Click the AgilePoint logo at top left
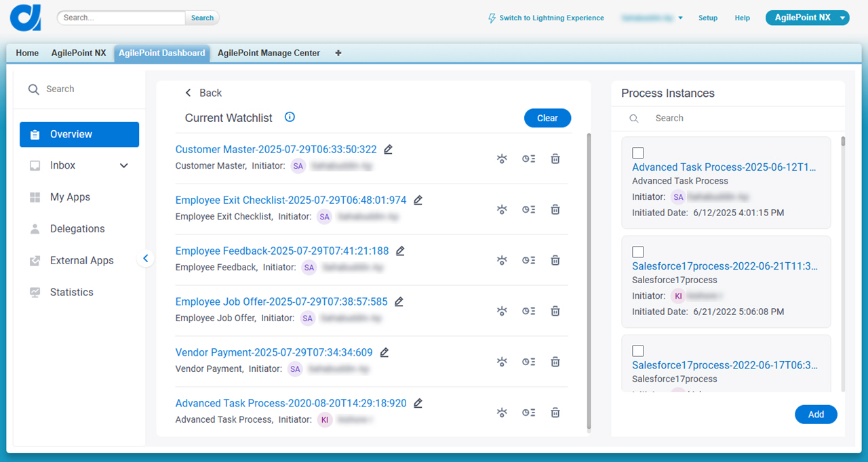The width and height of the screenshot is (868, 462). click(x=26, y=18)
